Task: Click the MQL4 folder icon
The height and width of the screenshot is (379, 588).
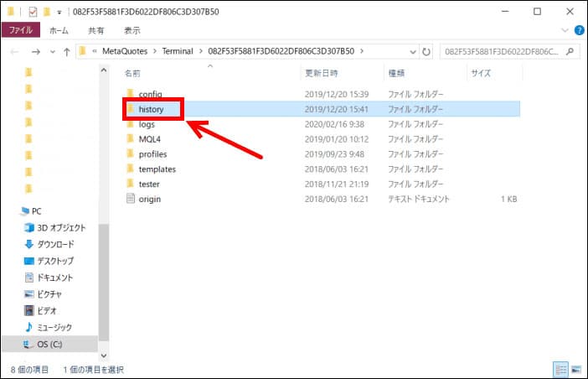Action: 130,139
